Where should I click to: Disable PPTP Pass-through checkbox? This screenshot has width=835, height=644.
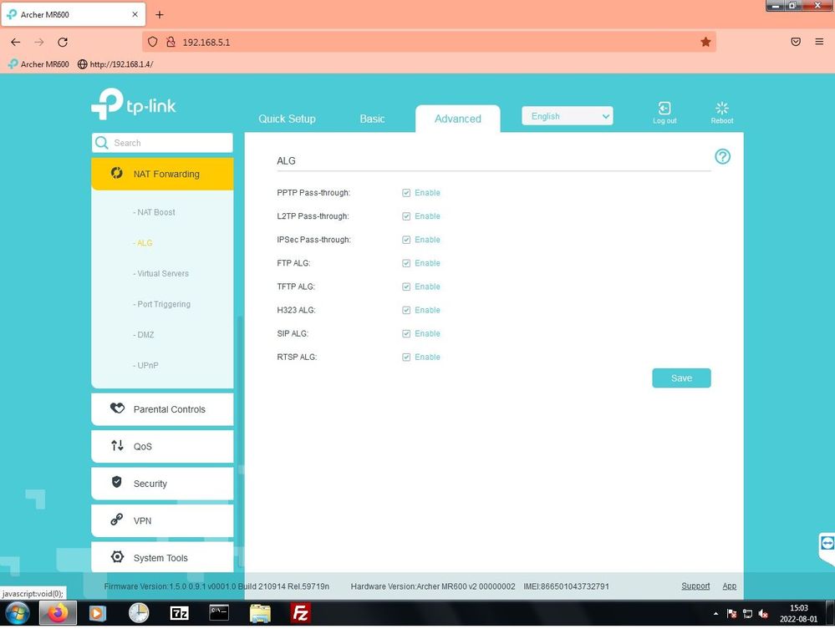pos(406,193)
